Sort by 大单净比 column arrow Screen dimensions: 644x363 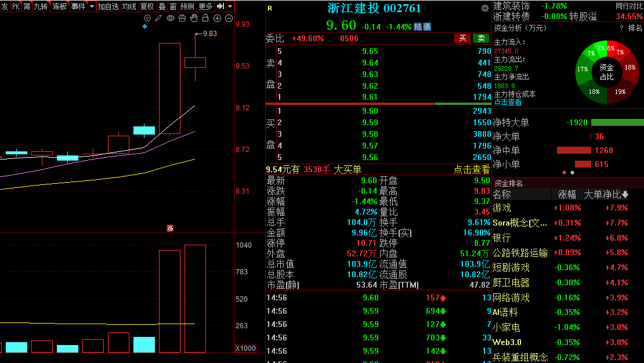pos(625,195)
